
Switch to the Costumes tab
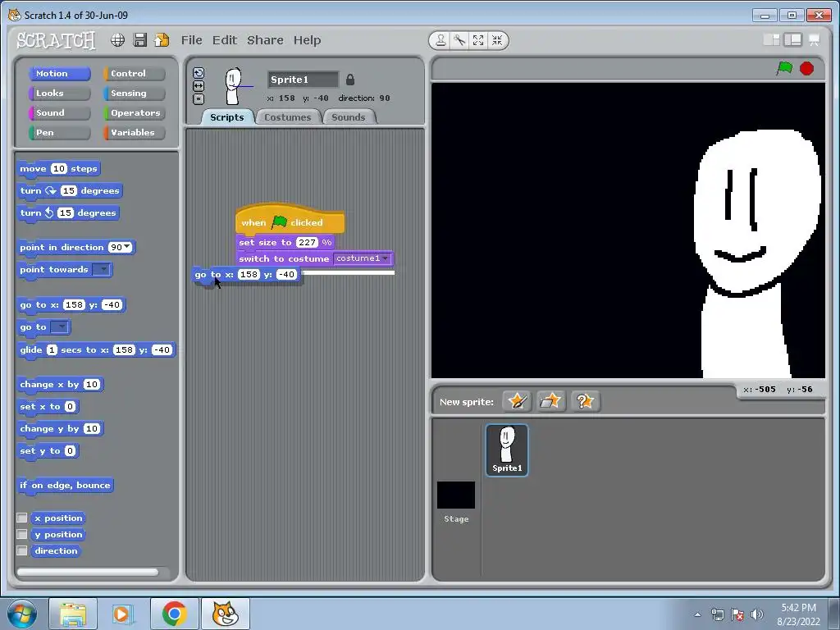click(x=288, y=117)
